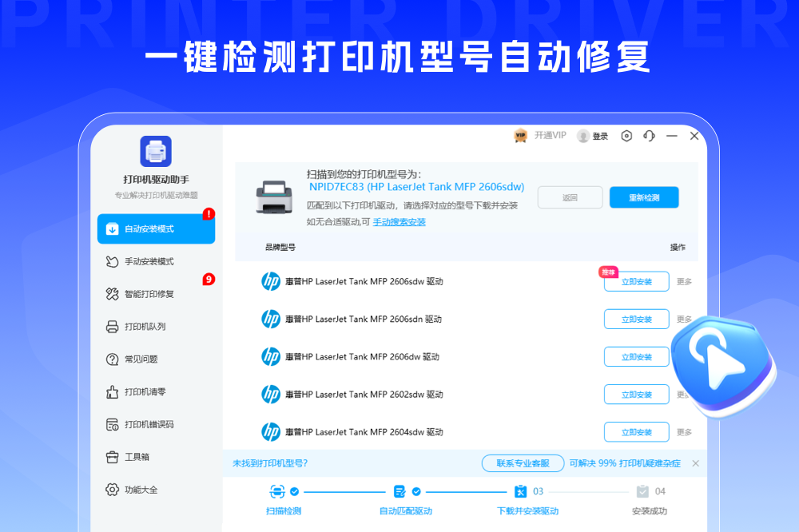Click the 返回 button
Screen dimensions: 799x532
pyautogui.click(x=570, y=198)
